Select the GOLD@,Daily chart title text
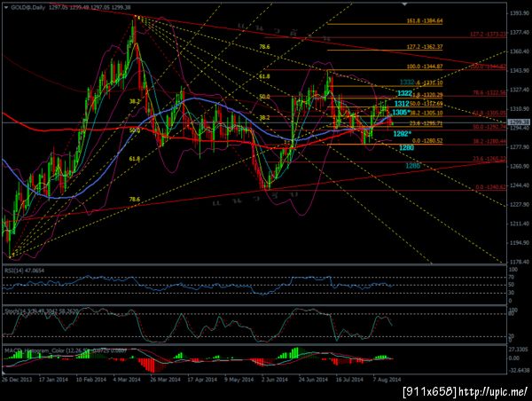Image resolution: width=532 pixels, height=401 pixels. 27,7
